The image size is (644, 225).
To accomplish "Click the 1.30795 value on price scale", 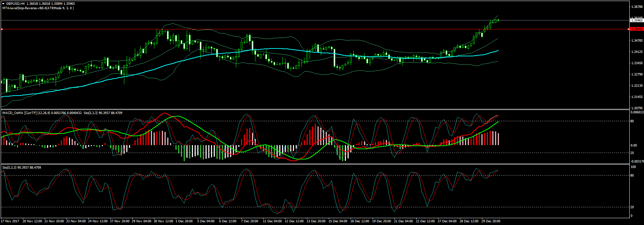I will tap(637, 108).
